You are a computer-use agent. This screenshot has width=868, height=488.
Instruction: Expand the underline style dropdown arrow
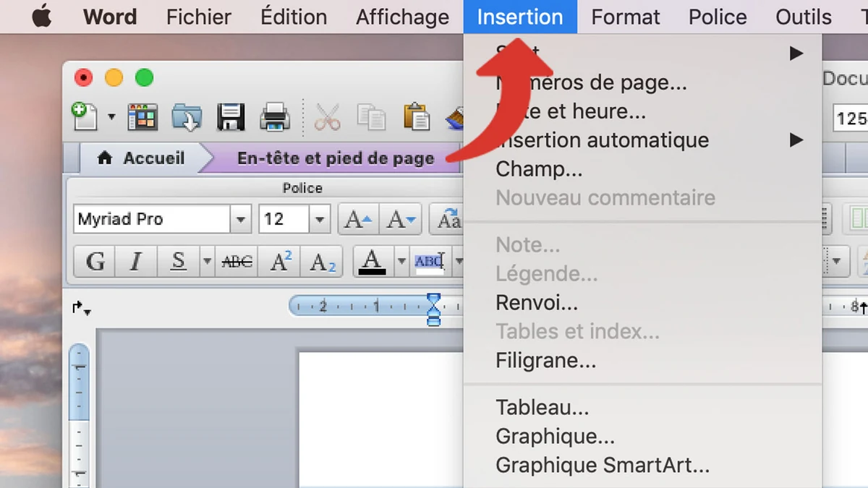[x=206, y=262]
